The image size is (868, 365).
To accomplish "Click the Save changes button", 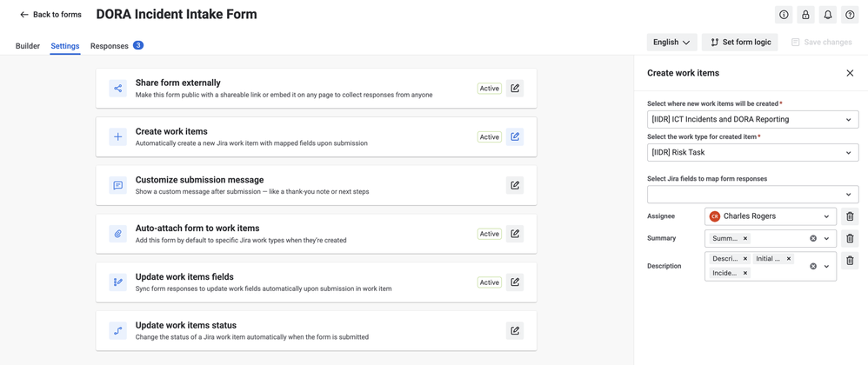I will pos(822,42).
